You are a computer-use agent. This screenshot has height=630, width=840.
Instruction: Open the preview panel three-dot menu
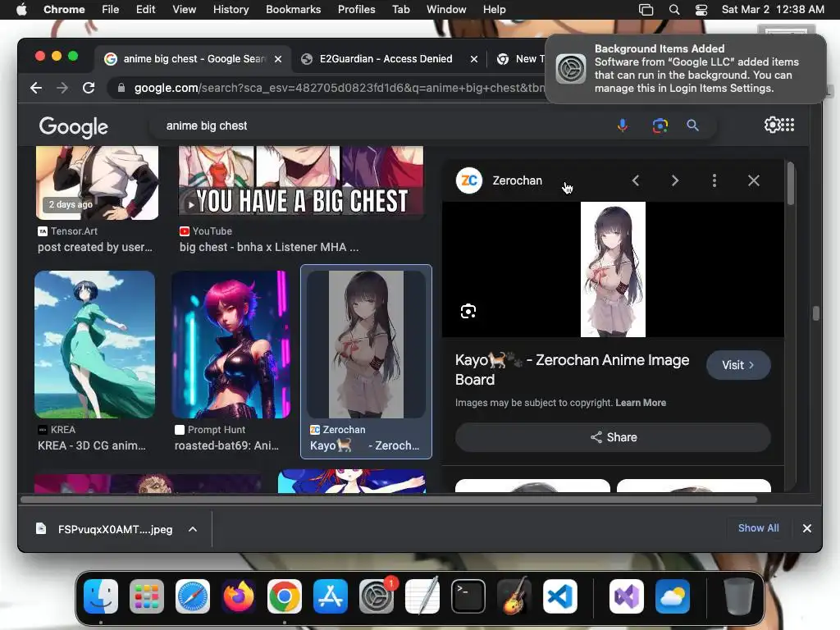(x=714, y=180)
